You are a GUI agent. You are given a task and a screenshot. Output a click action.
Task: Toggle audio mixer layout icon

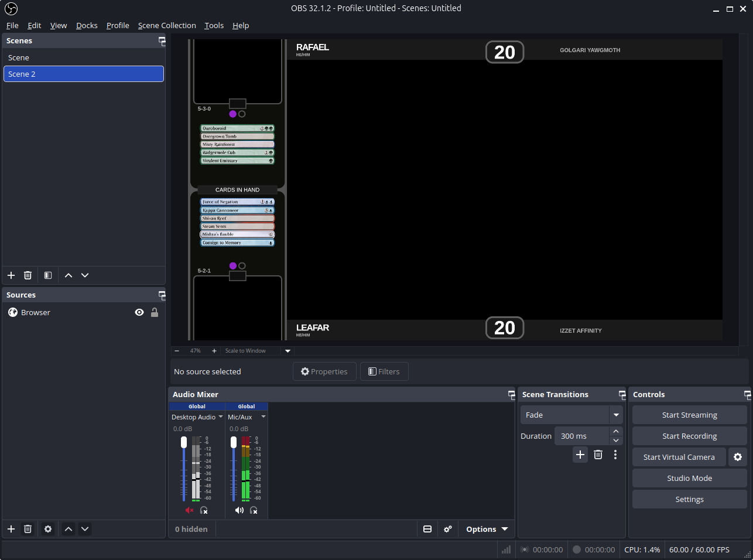click(x=427, y=529)
